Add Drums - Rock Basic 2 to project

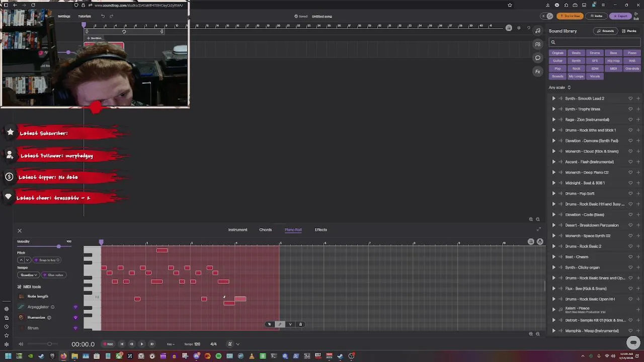click(x=638, y=246)
